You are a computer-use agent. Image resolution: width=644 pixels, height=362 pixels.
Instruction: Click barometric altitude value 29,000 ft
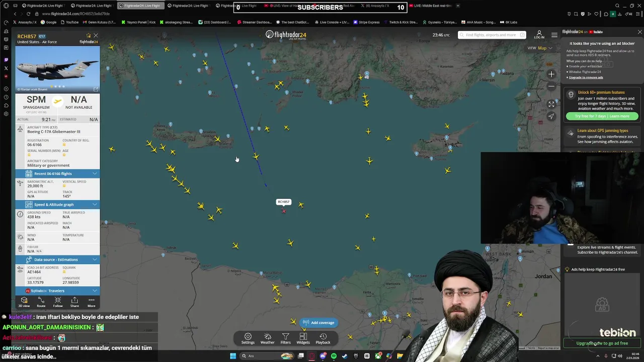(x=35, y=186)
